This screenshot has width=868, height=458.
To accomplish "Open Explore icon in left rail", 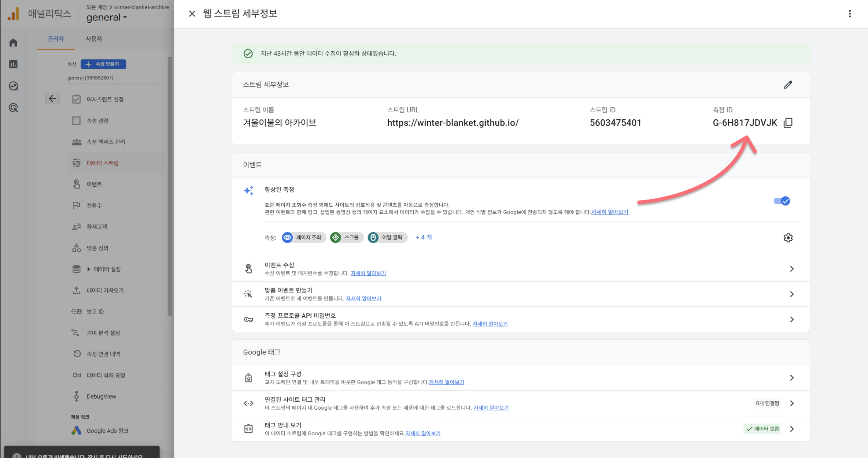I will pyautogui.click(x=13, y=86).
